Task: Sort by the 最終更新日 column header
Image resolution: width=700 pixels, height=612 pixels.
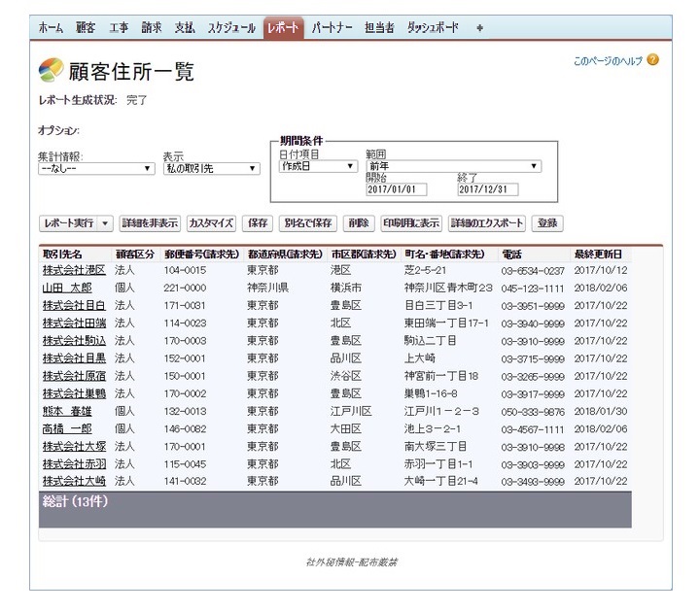Action: (x=598, y=255)
